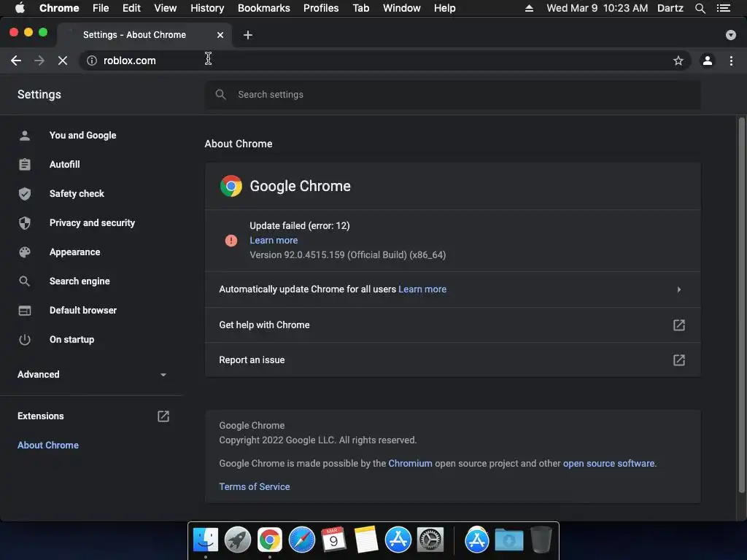Open the Edit menu
This screenshot has height=560, width=747.
point(131,8)
